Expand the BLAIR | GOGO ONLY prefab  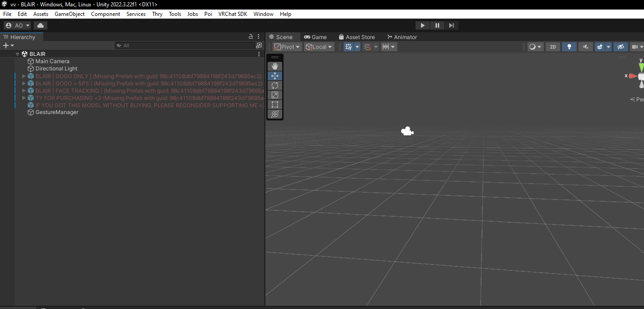click(24, 76)
